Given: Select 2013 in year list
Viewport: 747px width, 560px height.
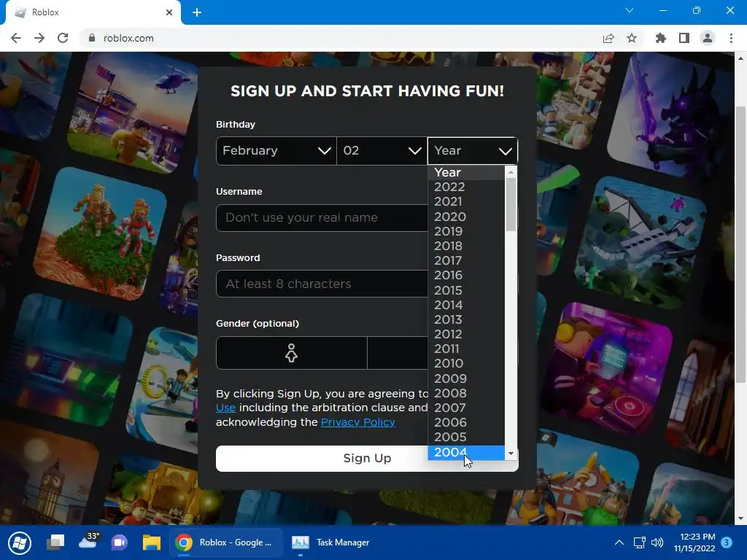Looking at the screenshot, I should [x=466, y=319].
